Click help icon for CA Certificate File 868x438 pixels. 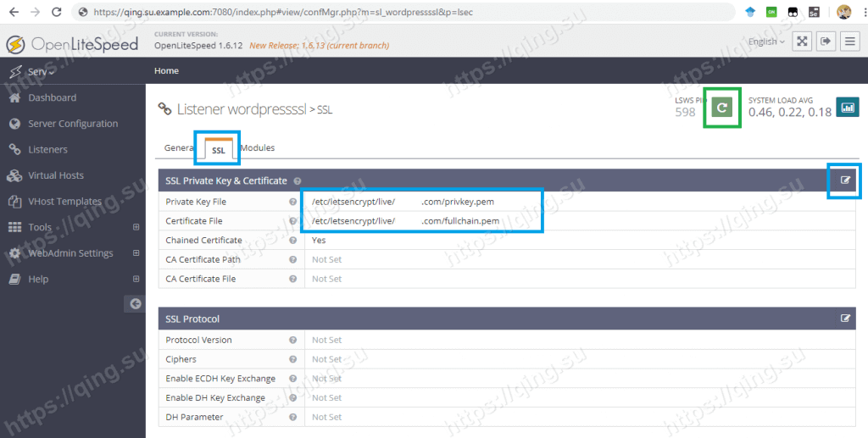click(292, 280)
